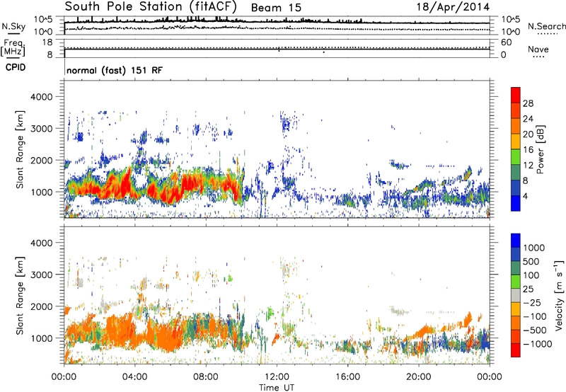The image size is (566, 392).
Task: Select the 'N.Sky' legend label
Action: pyautogui.click(x=13, y=26)
